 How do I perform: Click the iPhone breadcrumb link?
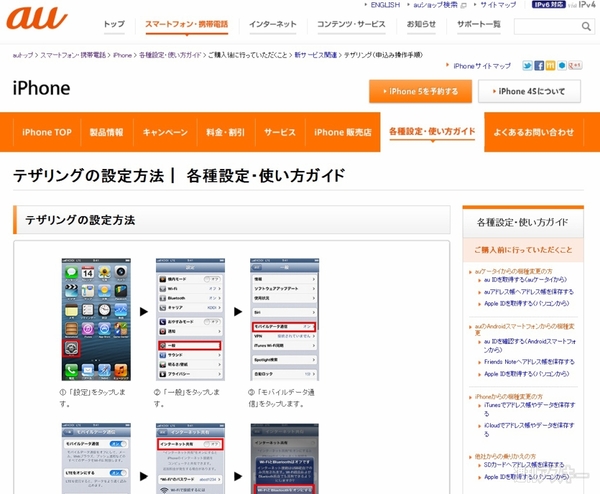122,55
